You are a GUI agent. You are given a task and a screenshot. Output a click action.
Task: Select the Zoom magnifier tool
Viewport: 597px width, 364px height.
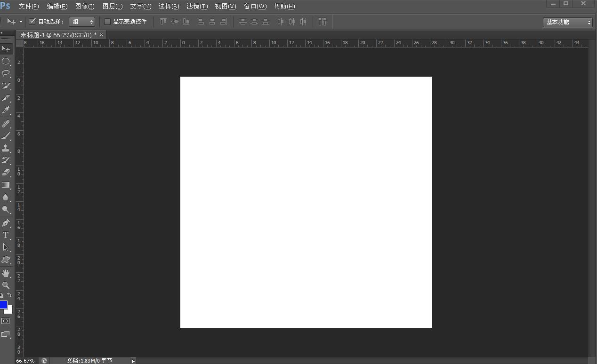click(x=6, y=285)
